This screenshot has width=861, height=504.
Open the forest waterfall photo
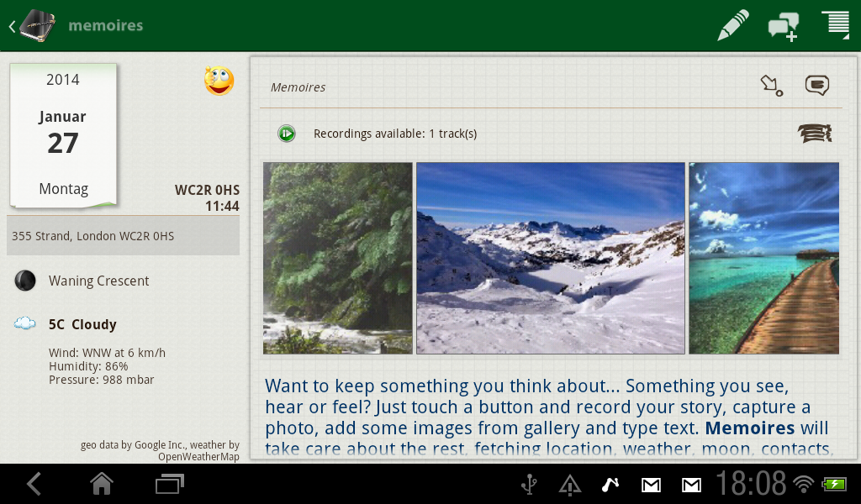(338, 258)
